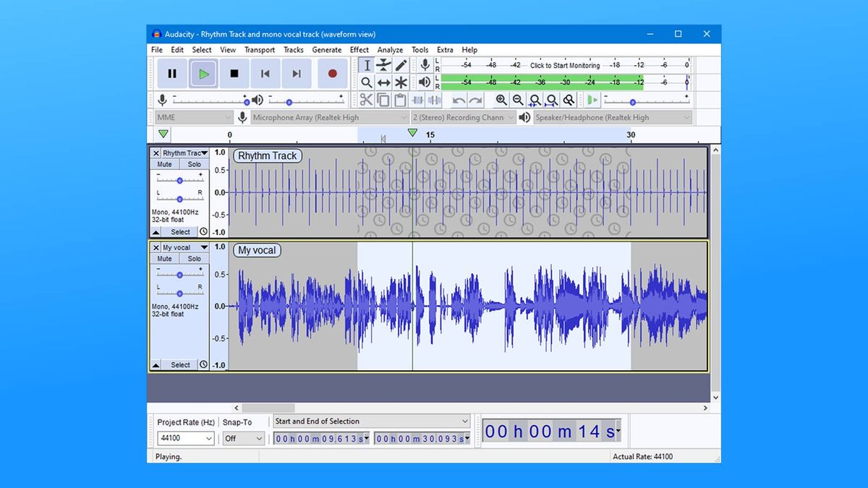
Task: Open the File menu
Action: point(157,50)
